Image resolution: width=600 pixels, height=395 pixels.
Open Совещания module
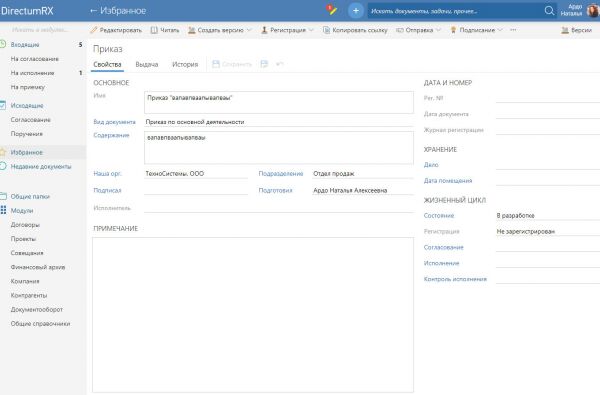[27, 253]
